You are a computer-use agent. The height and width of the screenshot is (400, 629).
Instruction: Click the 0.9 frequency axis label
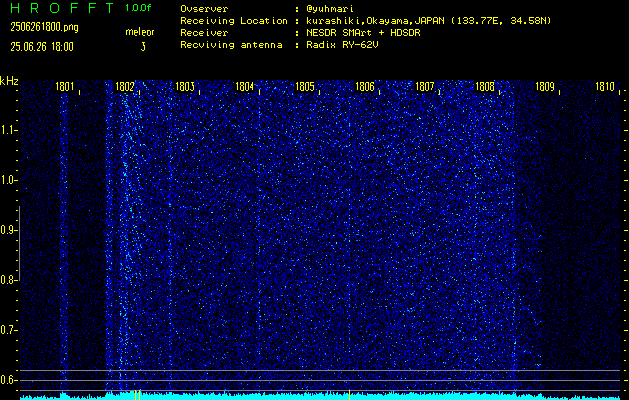(x=8, y=230)
